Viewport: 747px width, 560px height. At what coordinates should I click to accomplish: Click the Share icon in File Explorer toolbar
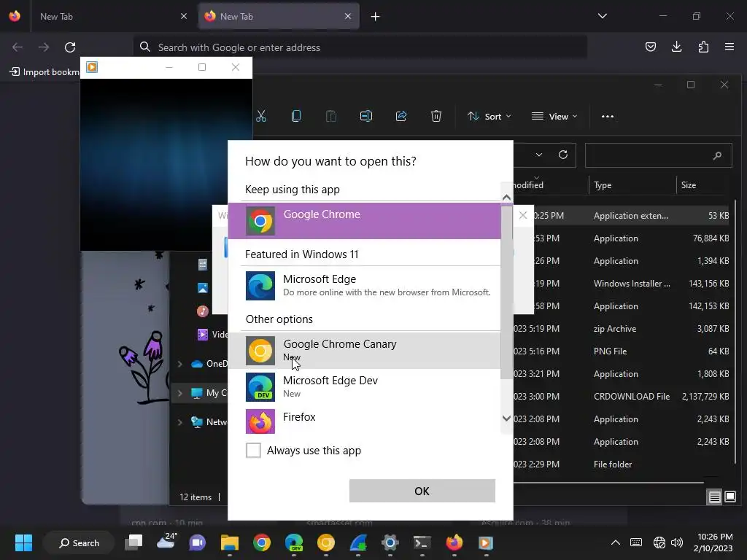(x=401, y=116)
